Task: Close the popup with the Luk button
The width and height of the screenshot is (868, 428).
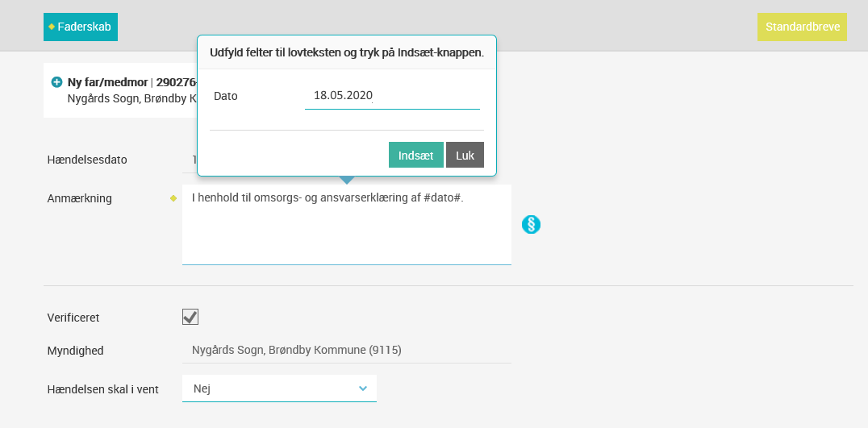Action: 465,155
